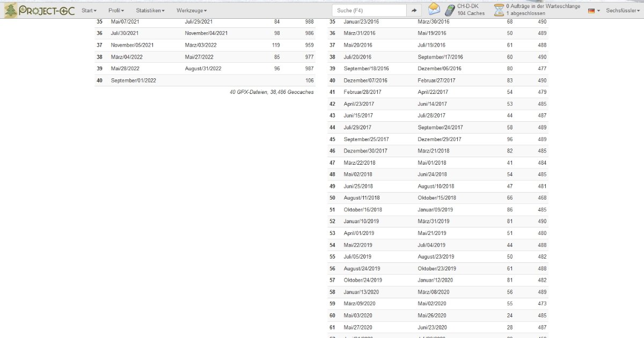Select the date Dezember/06/2016
This screenshot has width=644, height=338.
[440, 69]
